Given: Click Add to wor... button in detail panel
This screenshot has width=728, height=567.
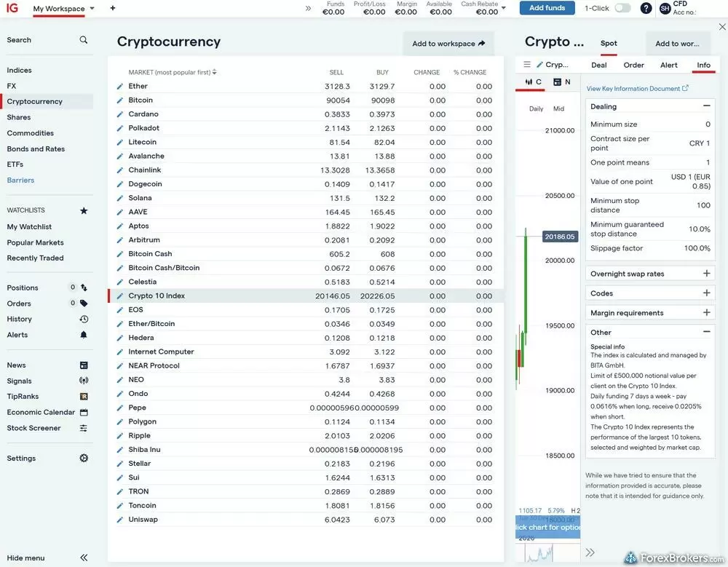Looking at the screenshot, I should pos(678,43).
